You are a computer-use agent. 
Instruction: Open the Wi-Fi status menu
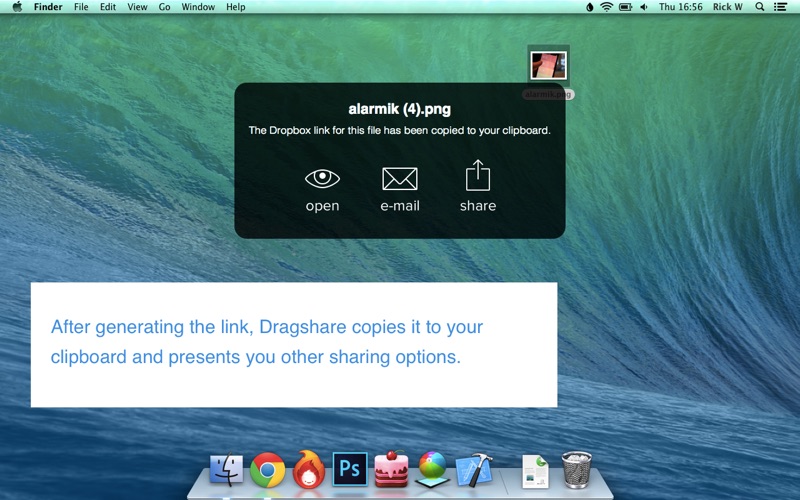pos(606,7)
